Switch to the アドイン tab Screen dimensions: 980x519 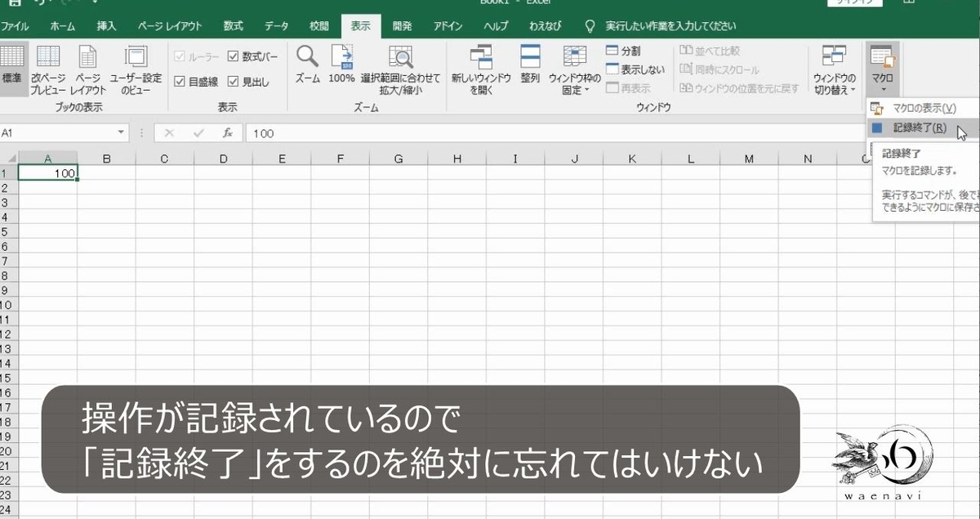[x=448, y=26]
